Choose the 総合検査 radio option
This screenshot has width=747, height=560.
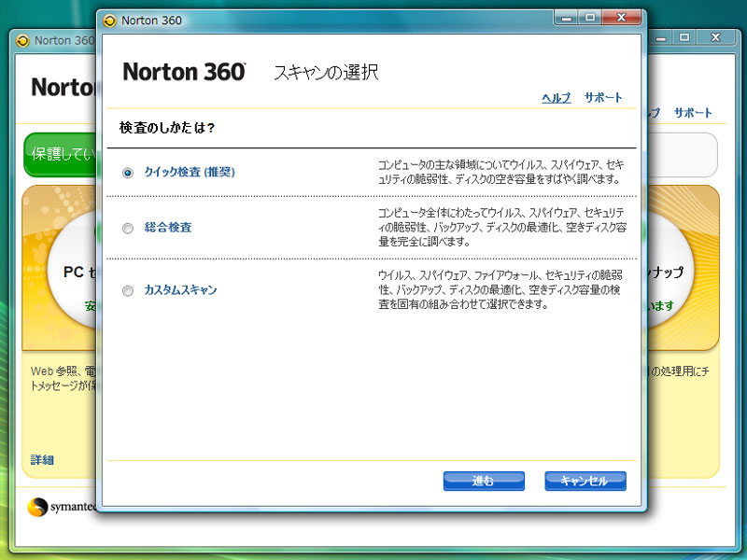coord(128,229)
